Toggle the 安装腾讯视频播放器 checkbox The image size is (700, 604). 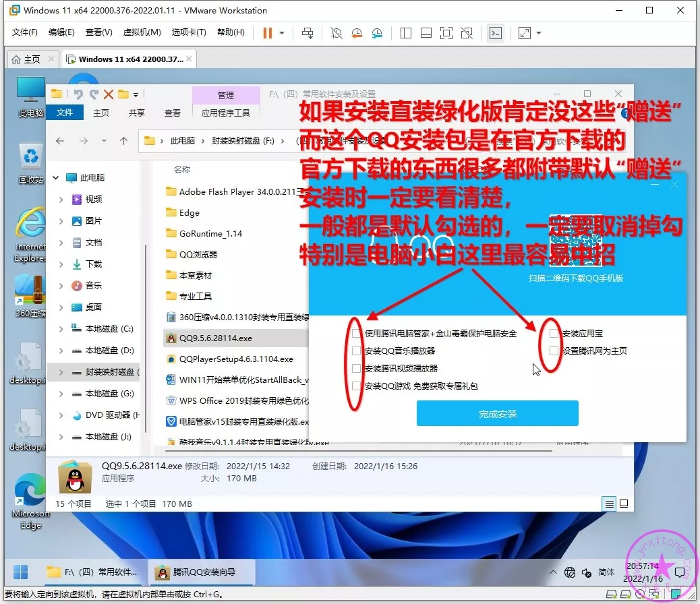point(356,369)
